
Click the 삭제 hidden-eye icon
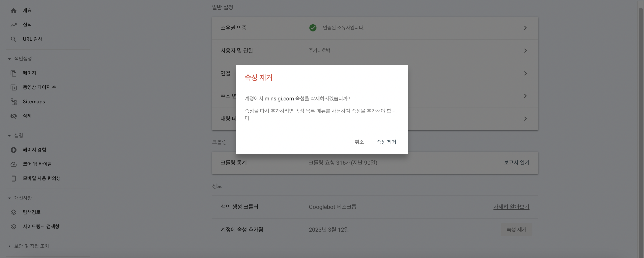[x=13, y=116]
